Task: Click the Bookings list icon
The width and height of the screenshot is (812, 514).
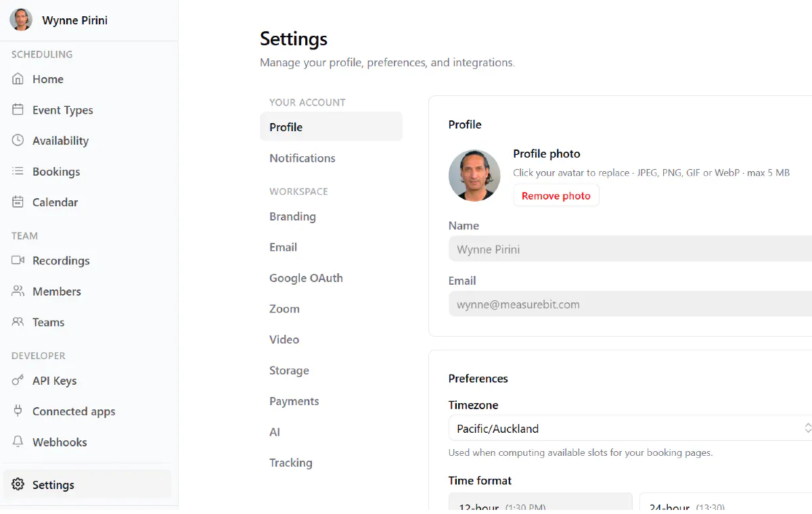Action: [x=18, y=171]
